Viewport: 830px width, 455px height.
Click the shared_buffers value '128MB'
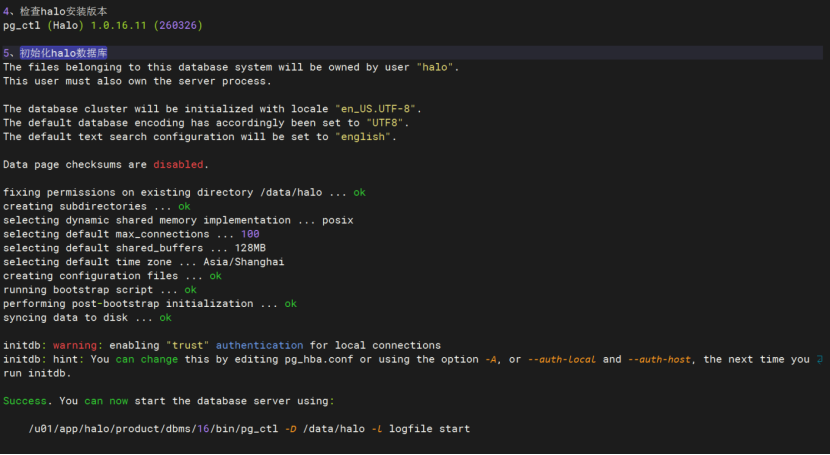coord(250,248)
